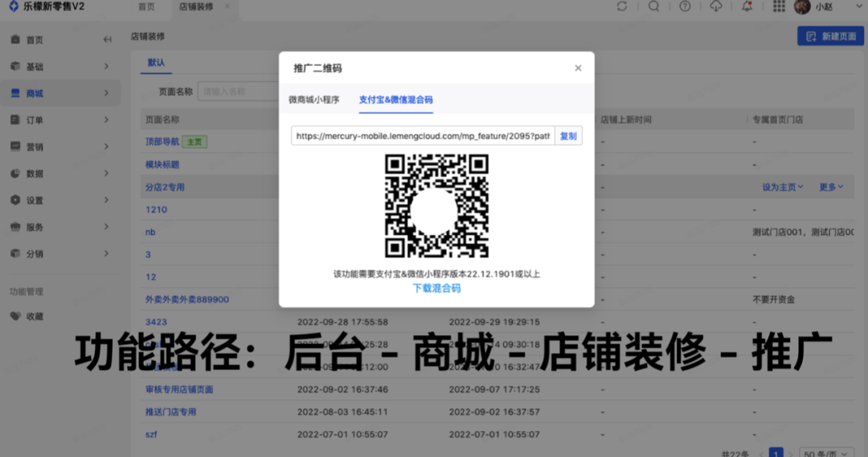The image size is (868, 457).
Task: Click the cloud download icon
Action: [x=716, y=6]
